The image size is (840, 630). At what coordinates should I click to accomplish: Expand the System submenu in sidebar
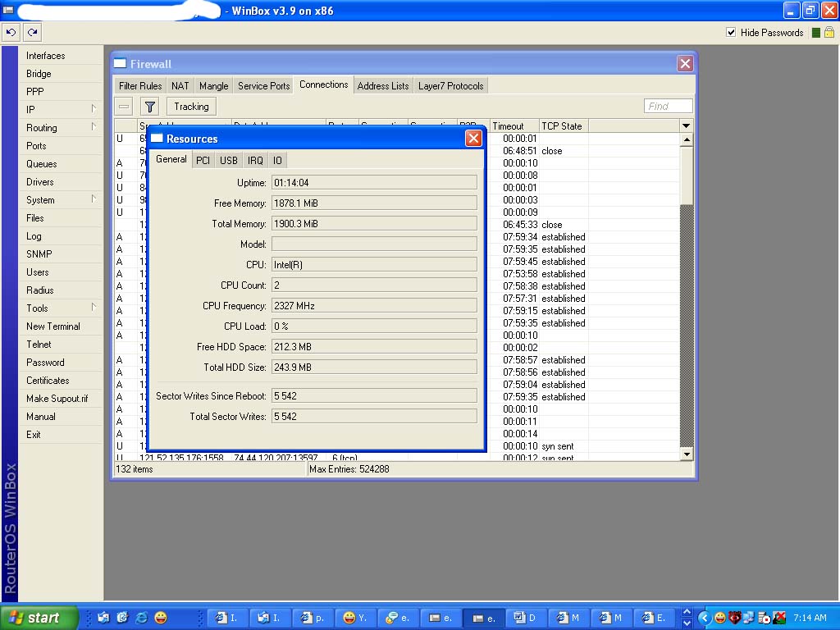62,200
